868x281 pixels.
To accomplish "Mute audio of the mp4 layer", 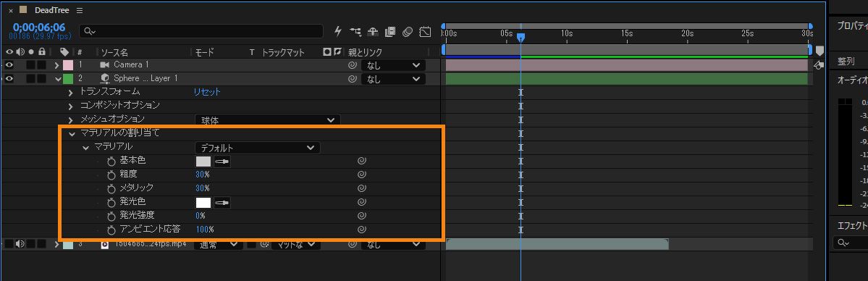I will pyautogui.click(x=20, y=244).
